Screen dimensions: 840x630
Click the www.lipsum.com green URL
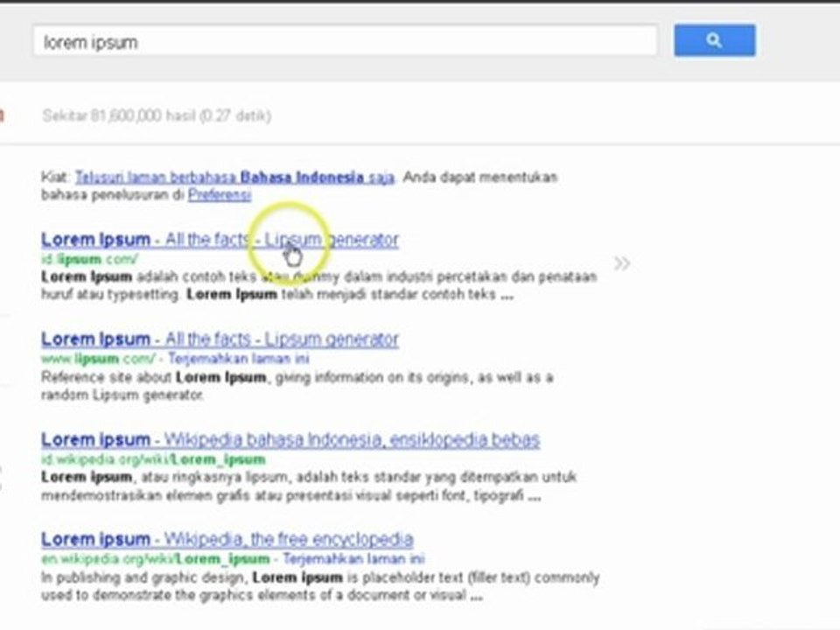(x=98, y=359)
